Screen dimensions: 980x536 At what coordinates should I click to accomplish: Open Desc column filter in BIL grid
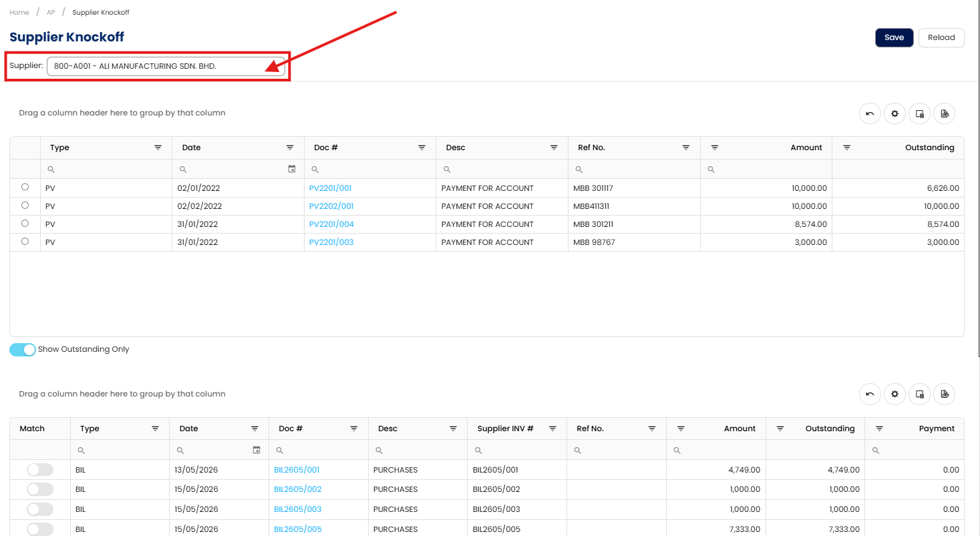click(x=453, y=429)
